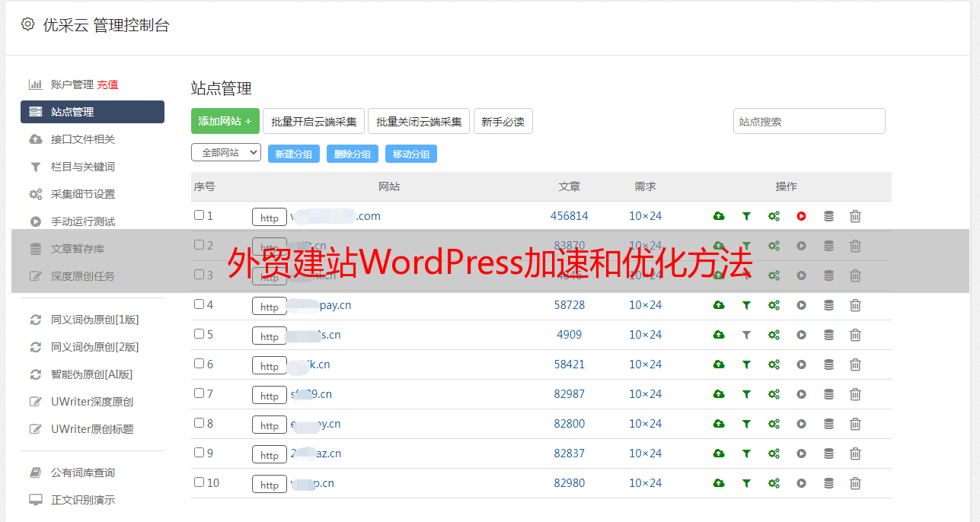Tick the checkbox for site row 10
This screenshot has height=522, width=980.
[x=199, y=482]
